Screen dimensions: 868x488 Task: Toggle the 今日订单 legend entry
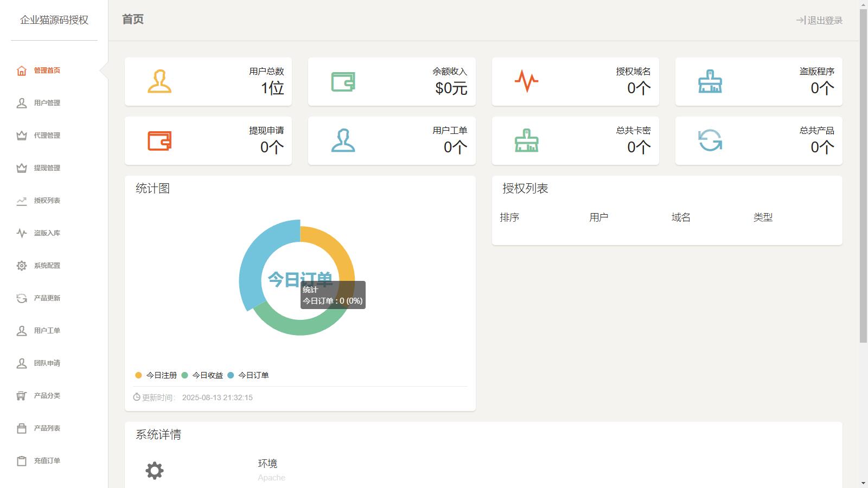pyautogui.click(x=248, y=375)
